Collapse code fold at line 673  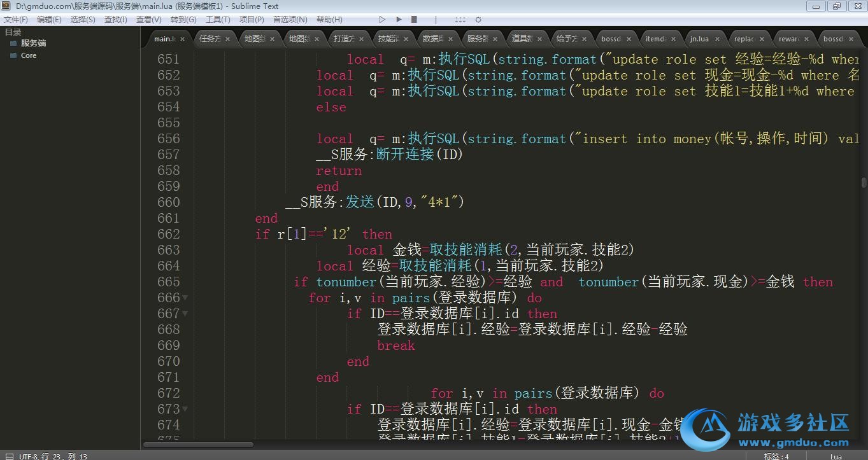pyautogui.click(x=185, y=409)
